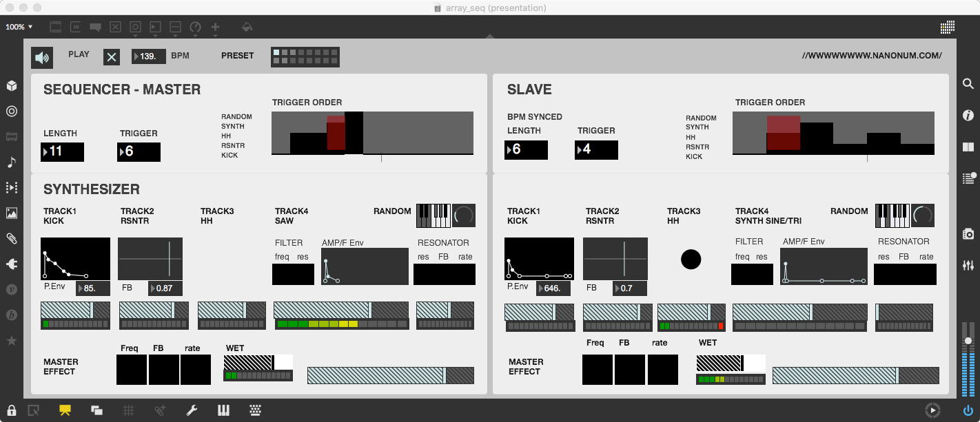Toggle the grid icon in bottom toolbar

tap(128, 410)
